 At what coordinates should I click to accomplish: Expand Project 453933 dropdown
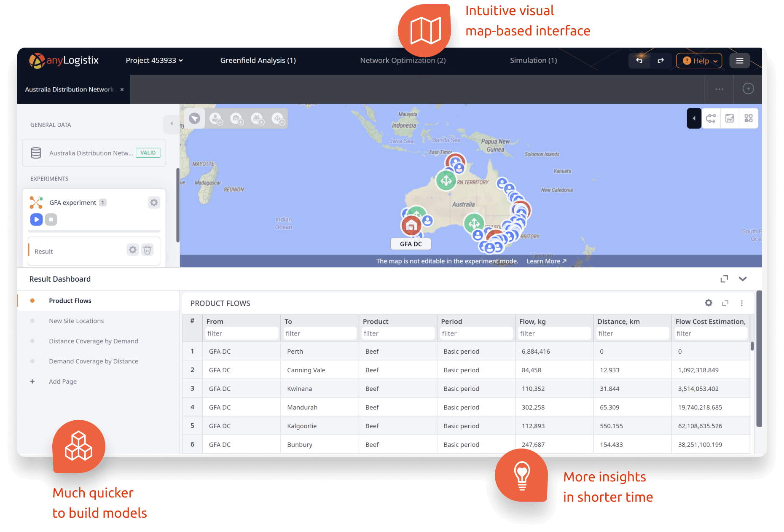154,60
